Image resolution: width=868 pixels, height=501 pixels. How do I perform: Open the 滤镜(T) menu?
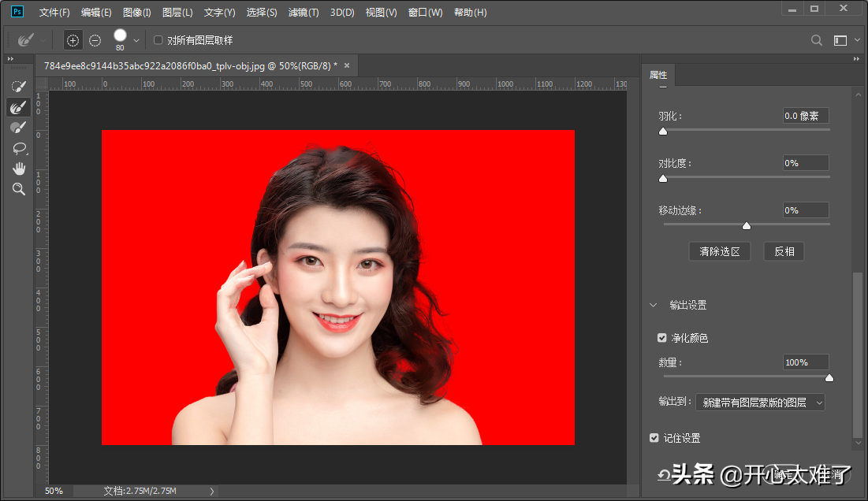click(x=304, y=13)
